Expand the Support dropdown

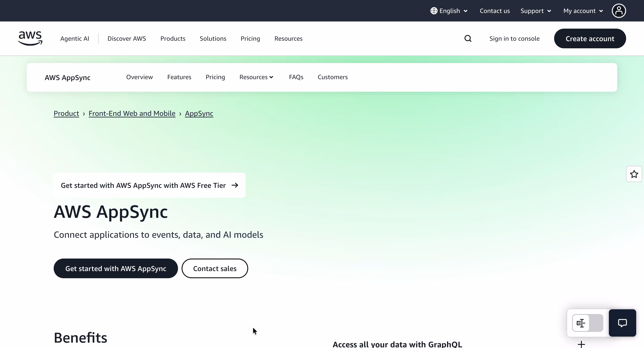[x=536, y=11]
